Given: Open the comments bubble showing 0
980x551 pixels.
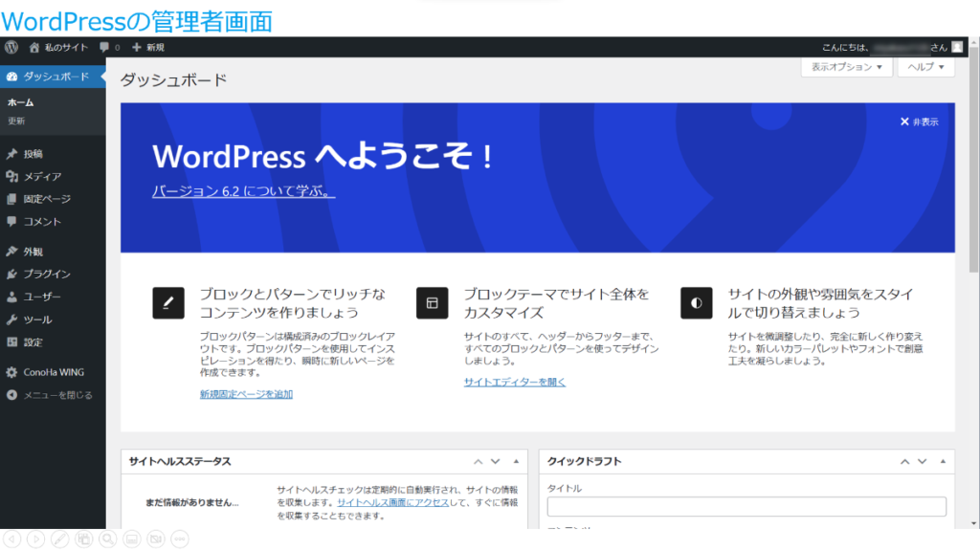Looking at the screenshot, I should pyautogui.click(x=109, y=48).
